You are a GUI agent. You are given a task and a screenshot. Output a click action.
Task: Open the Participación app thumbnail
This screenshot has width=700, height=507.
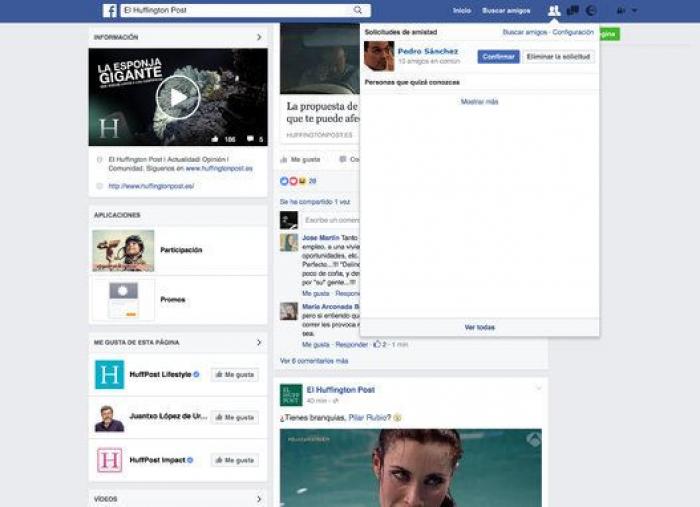coord(123,250)
